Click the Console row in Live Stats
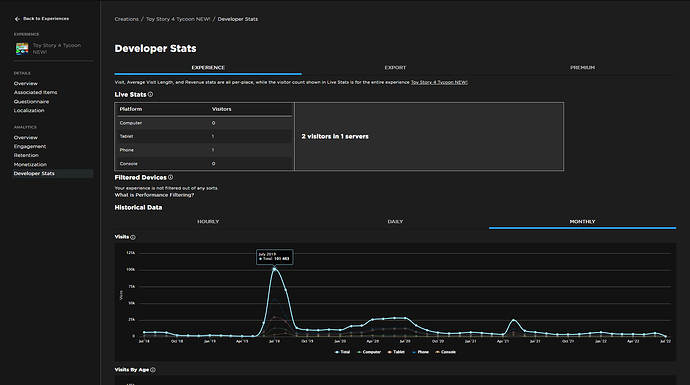This screenshot has height=385, width=690. click(x=205, y=164)
